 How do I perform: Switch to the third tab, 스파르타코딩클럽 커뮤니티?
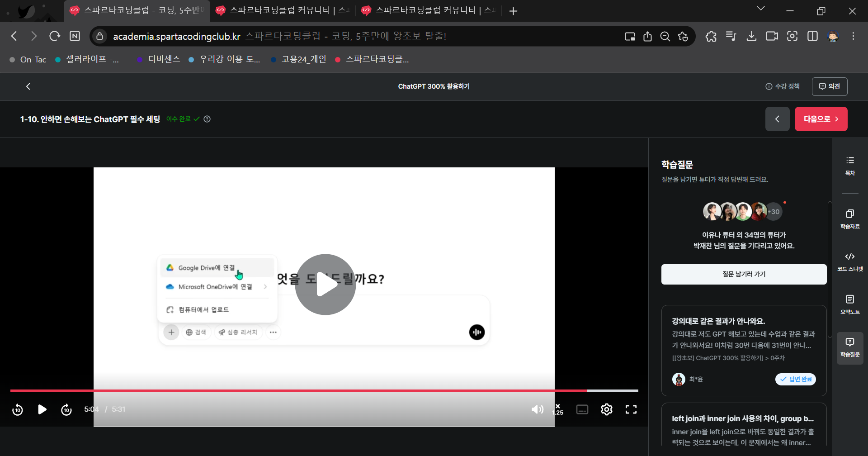point(429,10)
